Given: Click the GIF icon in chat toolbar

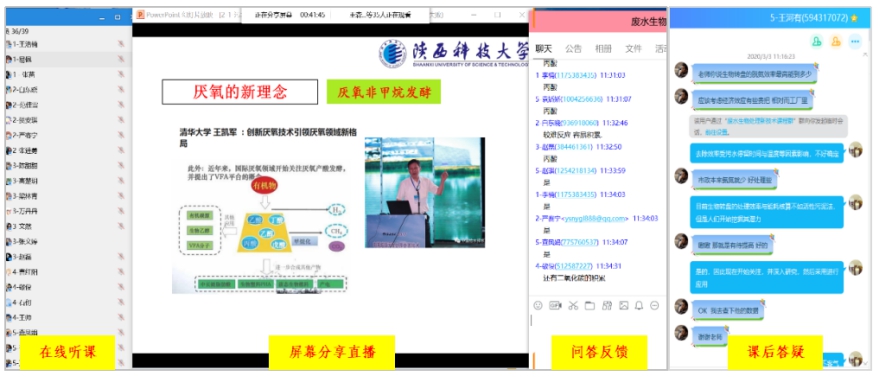Looking at the screenshot, I should click(x=555, y=306).
